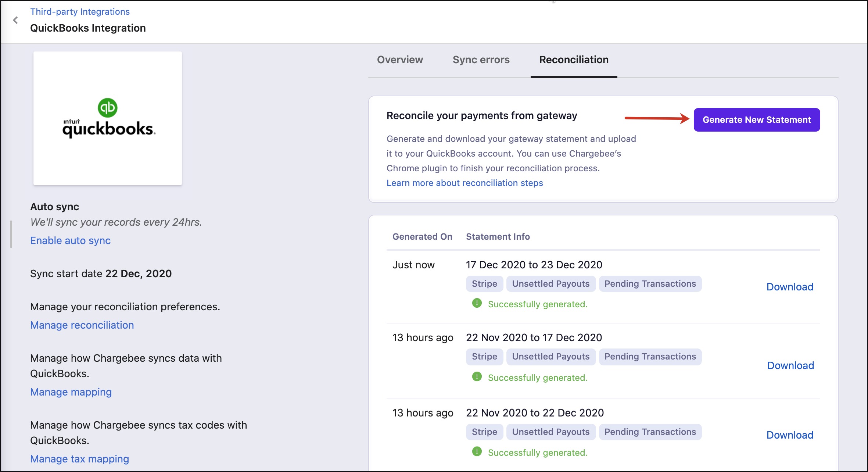Click the back chevron arrow icon
Image resolution: width=868 pixels, height=472 pixels.
[15, 20]
